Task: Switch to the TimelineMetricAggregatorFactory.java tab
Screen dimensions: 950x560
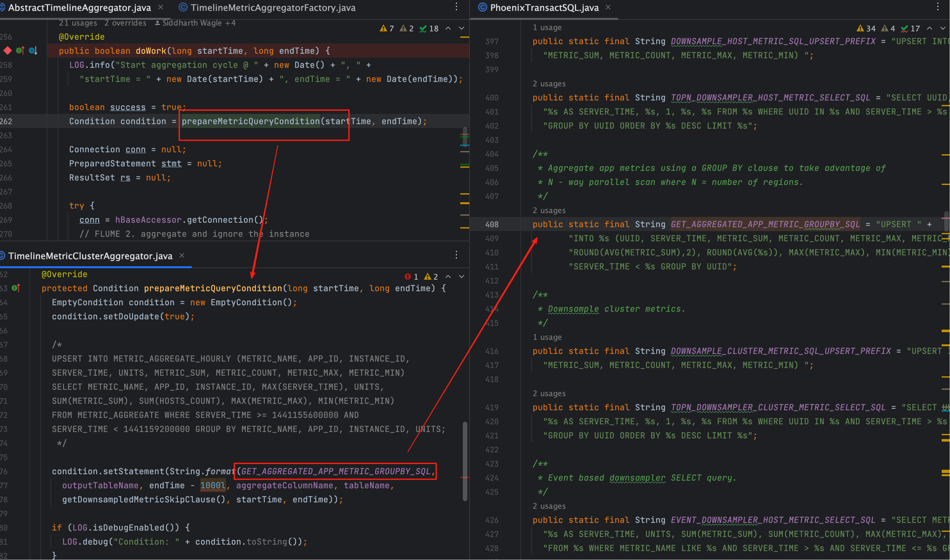Action: pos(267,8)
